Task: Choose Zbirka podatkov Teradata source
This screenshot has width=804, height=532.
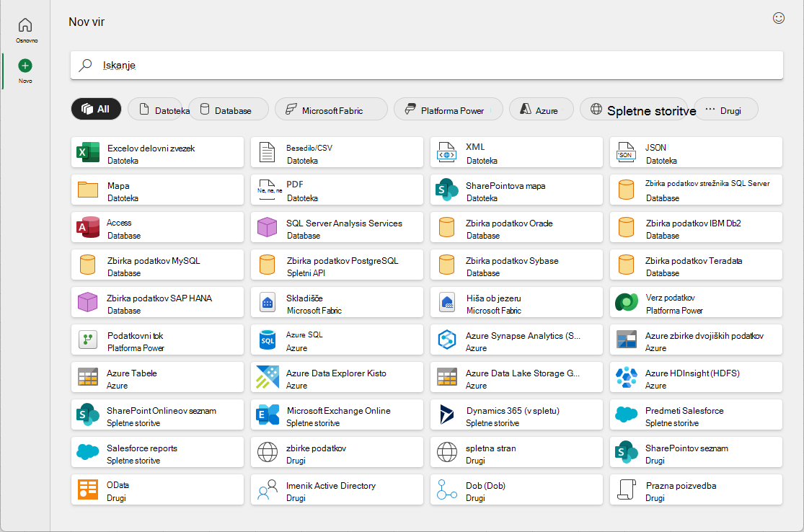Action: point(696,265)
